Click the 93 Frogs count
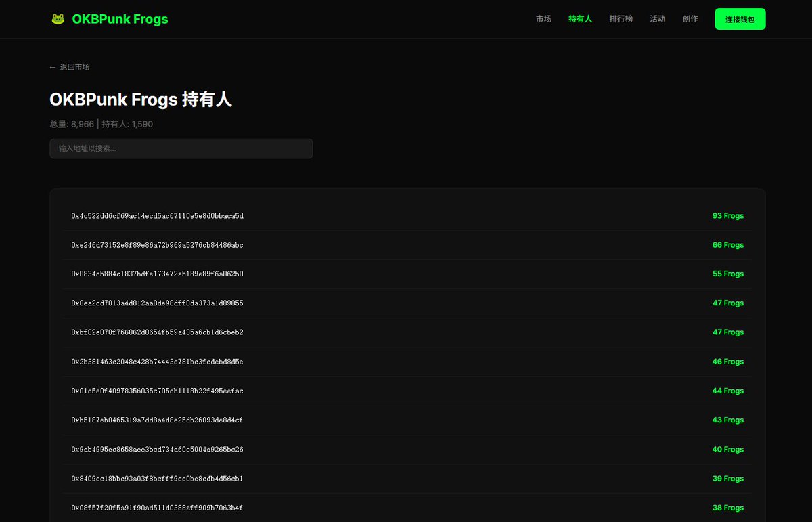 pos(727,216)
